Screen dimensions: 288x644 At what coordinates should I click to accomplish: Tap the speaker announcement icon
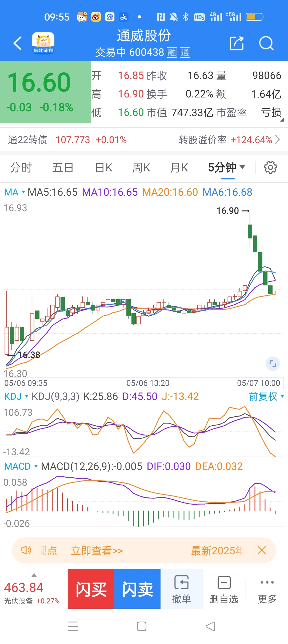(26, 550)
